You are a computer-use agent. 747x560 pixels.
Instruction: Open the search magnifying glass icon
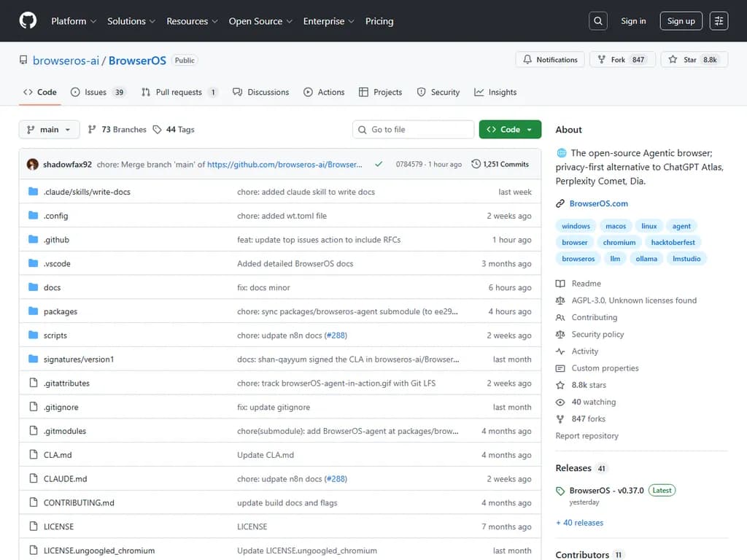597,20
